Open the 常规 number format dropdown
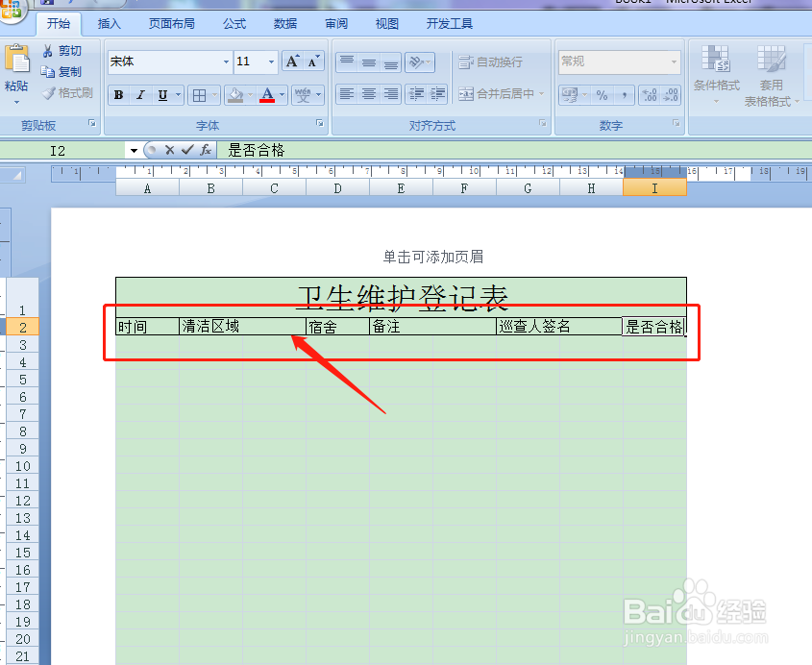Viewport: 812px width, 665px height. [x=673, y=62]
